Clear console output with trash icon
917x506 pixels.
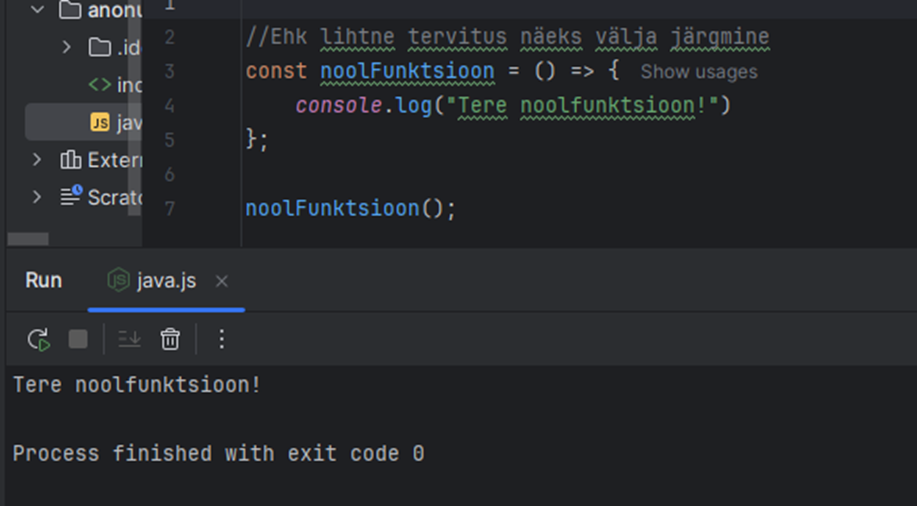tap(171, 339)
